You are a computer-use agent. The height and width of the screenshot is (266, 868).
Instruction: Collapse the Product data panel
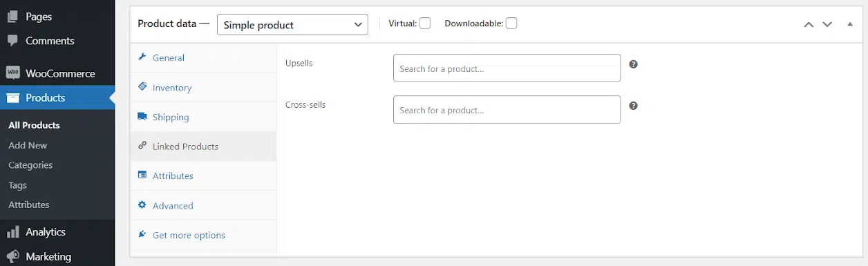tap(850, 24)
